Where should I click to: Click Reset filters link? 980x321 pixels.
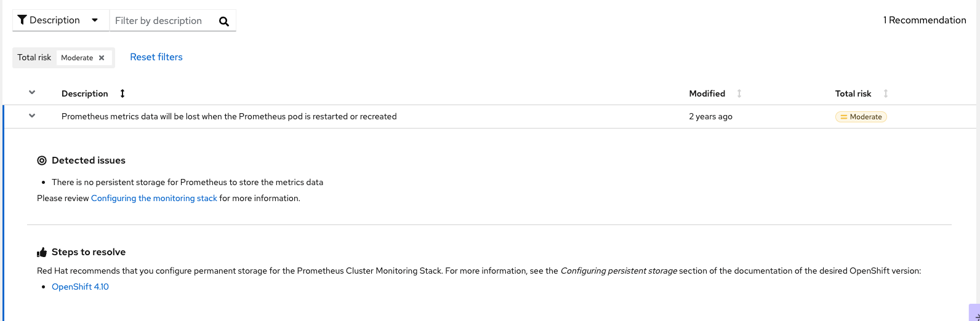[156, 57]
